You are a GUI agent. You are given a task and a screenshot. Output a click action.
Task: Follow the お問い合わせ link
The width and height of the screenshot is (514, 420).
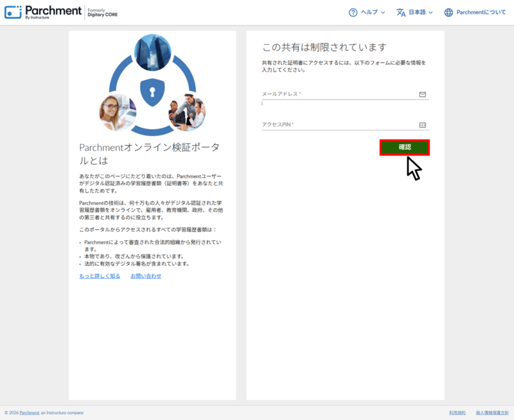click(146, 276)
